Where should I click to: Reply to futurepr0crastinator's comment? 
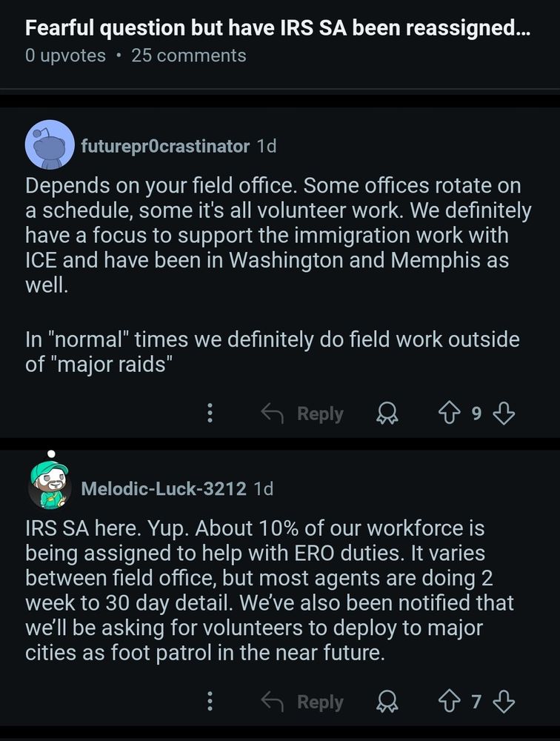302,413
